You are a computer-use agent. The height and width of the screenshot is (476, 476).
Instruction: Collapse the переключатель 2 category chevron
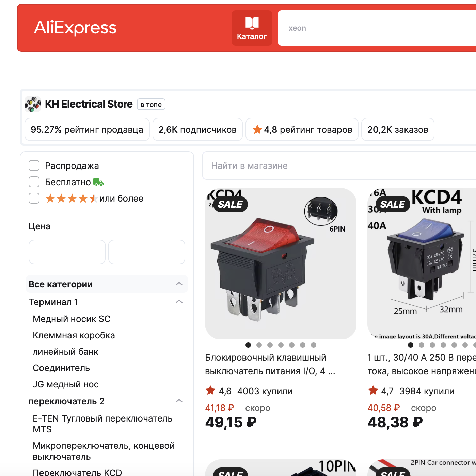(x=179, y=401)
